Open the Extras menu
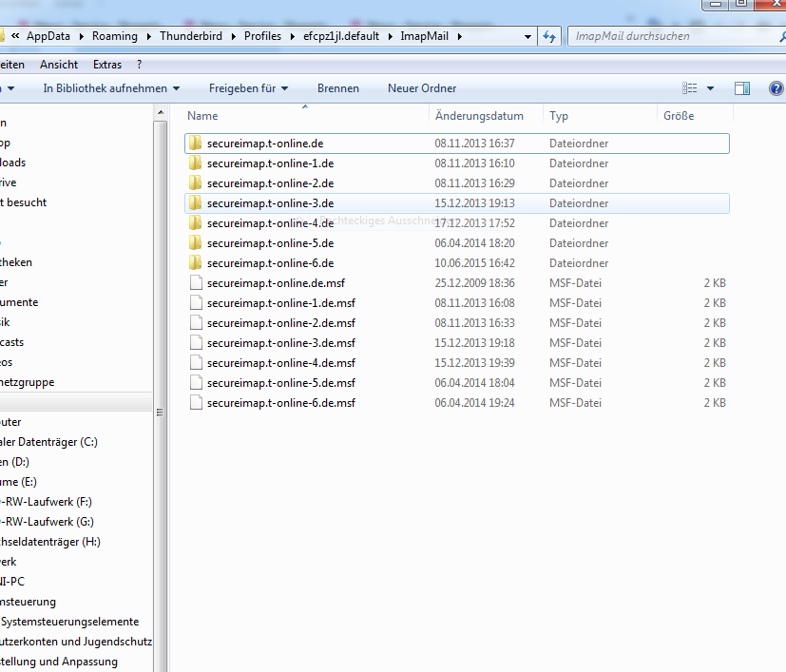786x672 pixels. pyautogui.click(x=107, y=65)
